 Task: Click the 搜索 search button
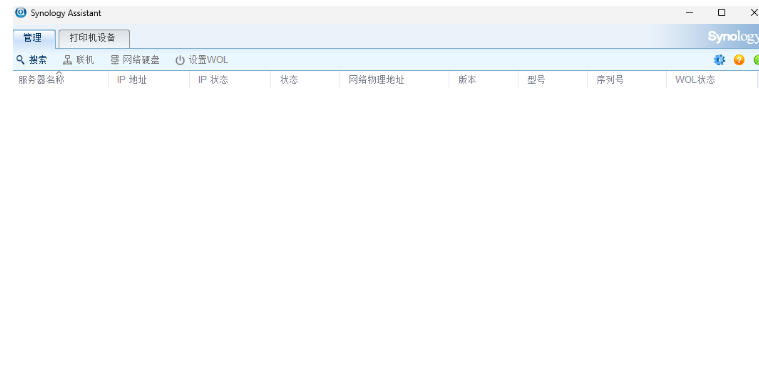point(31,60)
